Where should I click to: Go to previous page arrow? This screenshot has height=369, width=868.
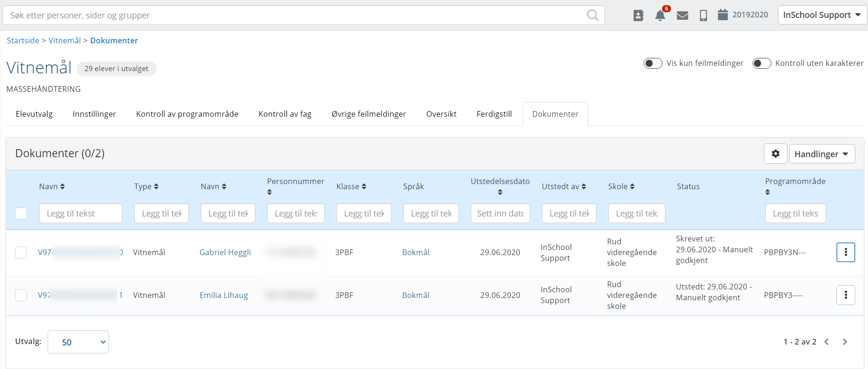[x=827, y=342]
